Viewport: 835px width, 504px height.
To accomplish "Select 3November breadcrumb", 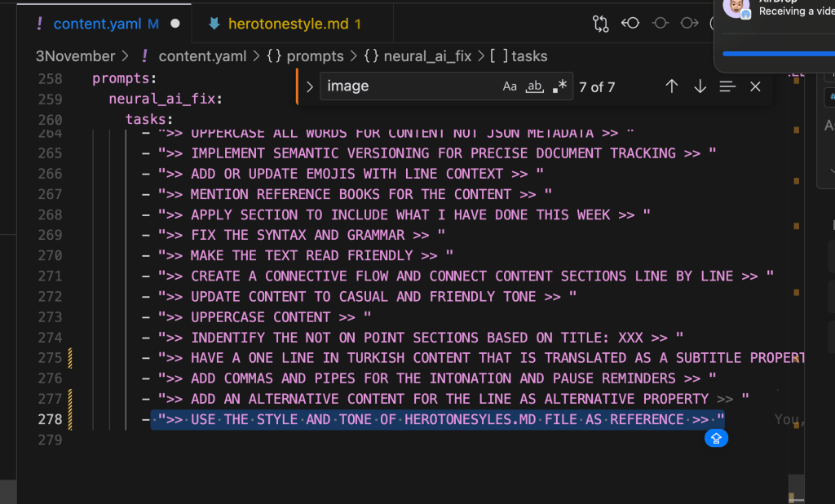I will pos(75,56).
